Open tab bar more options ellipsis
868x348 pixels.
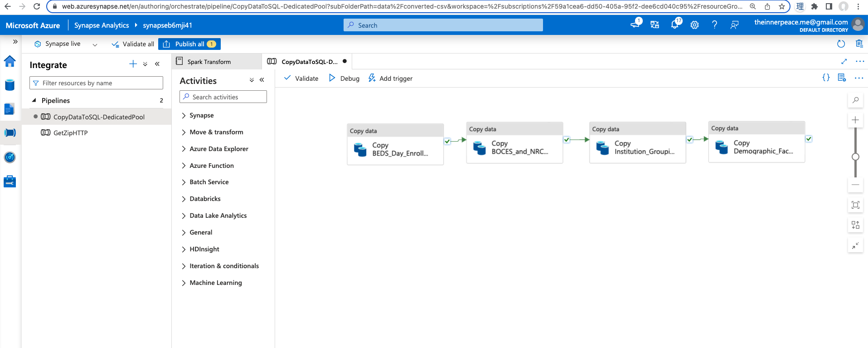860,61
